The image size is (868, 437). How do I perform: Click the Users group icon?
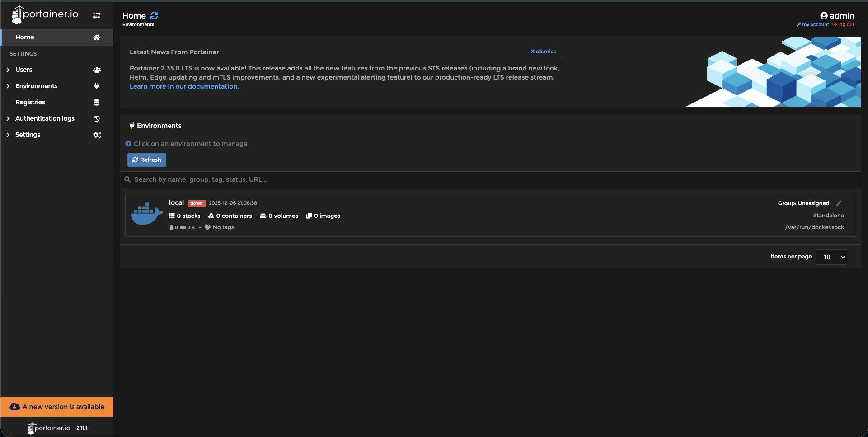tap(97, 70)
